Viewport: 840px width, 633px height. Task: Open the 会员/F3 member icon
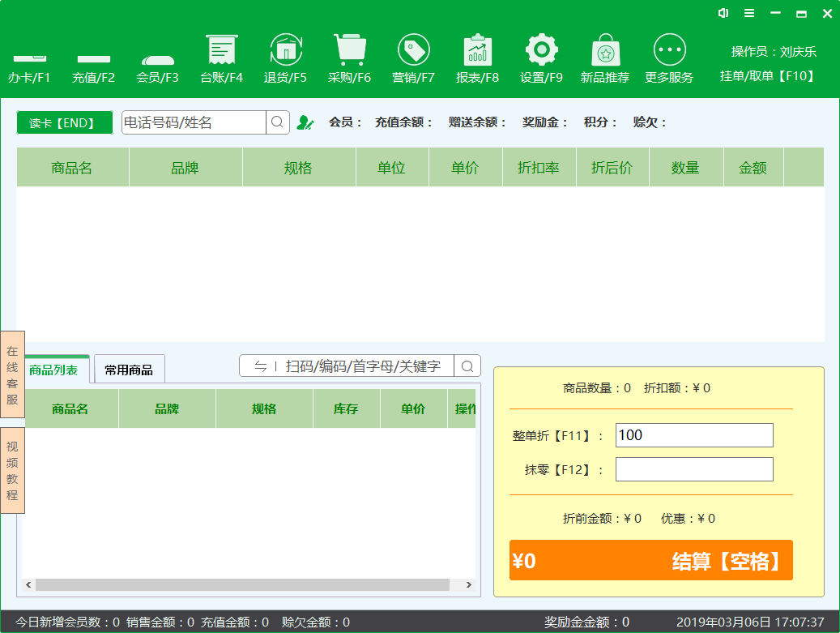pos(157,58)
